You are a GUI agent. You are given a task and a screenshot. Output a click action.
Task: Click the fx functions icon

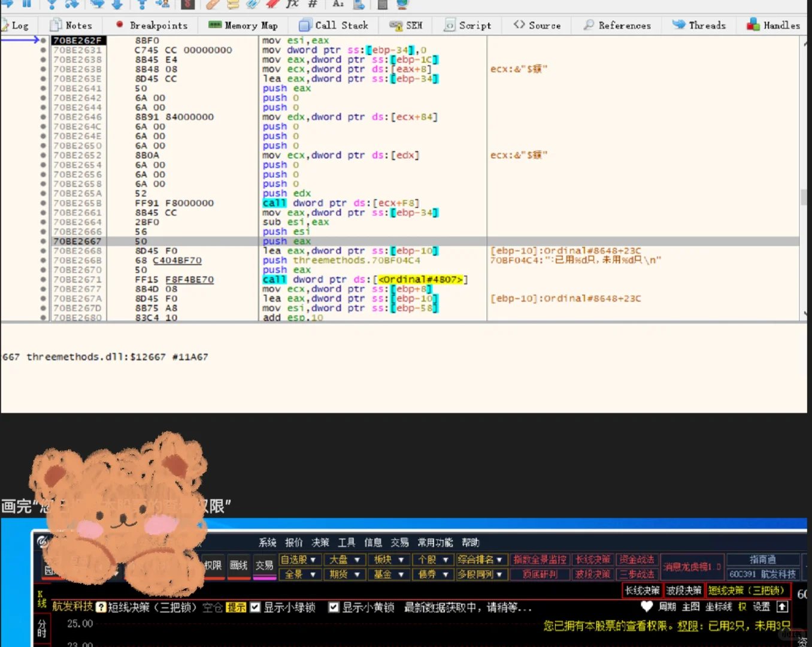pyautogui.click(x=292, y=4)
